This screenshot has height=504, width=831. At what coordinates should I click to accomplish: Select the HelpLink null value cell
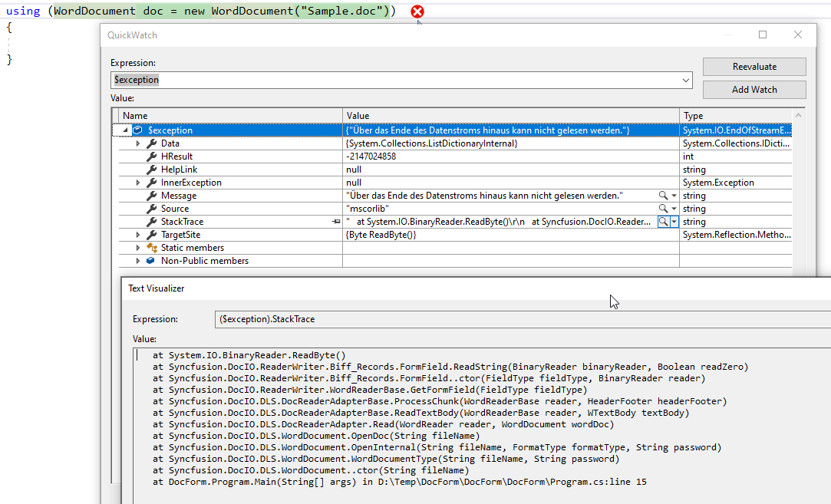pyautogui.click(x=511, y=170)
